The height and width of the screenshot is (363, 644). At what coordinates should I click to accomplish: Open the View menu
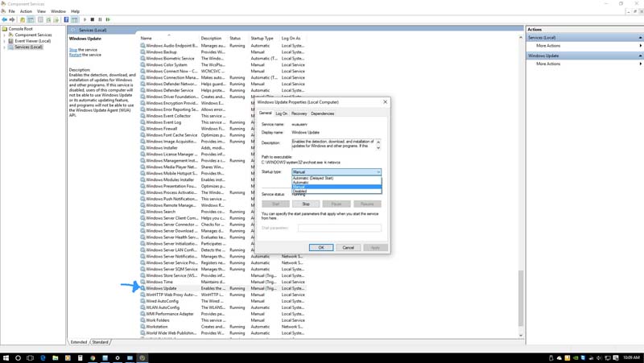(x=42, y=11)
